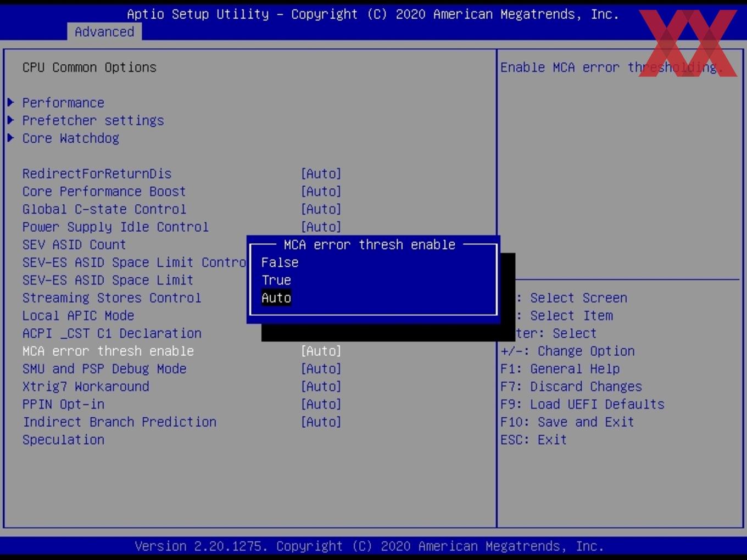Select Global C-state Control setting
The height and width of the screenshot is (560, 747).
coord(104,209)
